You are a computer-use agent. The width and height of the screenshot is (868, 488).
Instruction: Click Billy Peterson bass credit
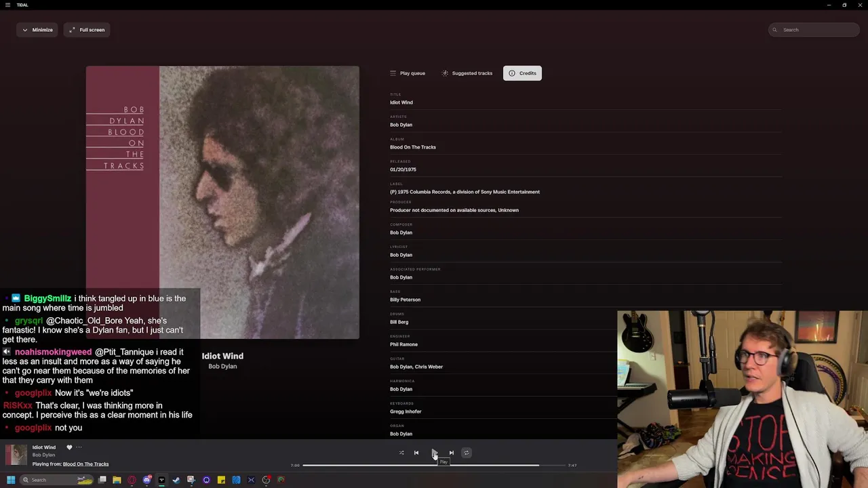pos(405,300)
